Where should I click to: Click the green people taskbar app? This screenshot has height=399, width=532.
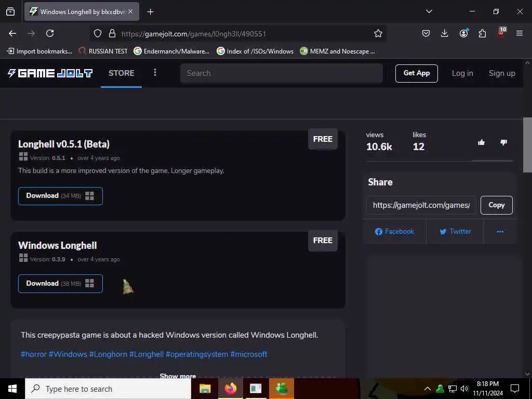point(281,389)
